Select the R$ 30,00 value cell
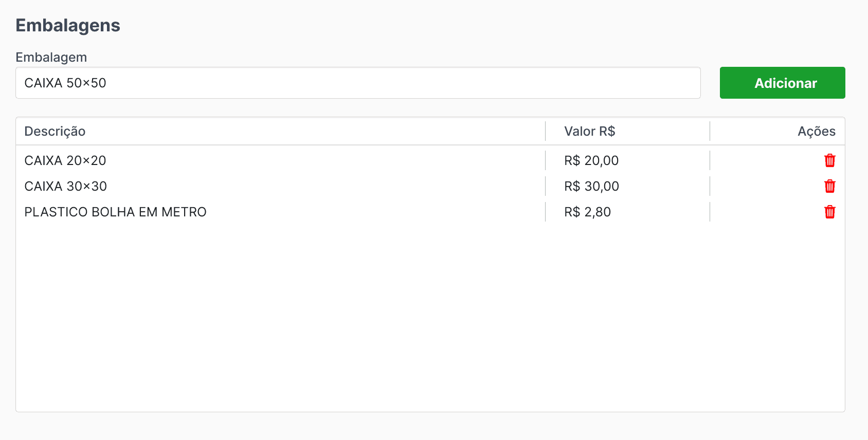Viewport: 868px width, 440px height. coord(591,186)
